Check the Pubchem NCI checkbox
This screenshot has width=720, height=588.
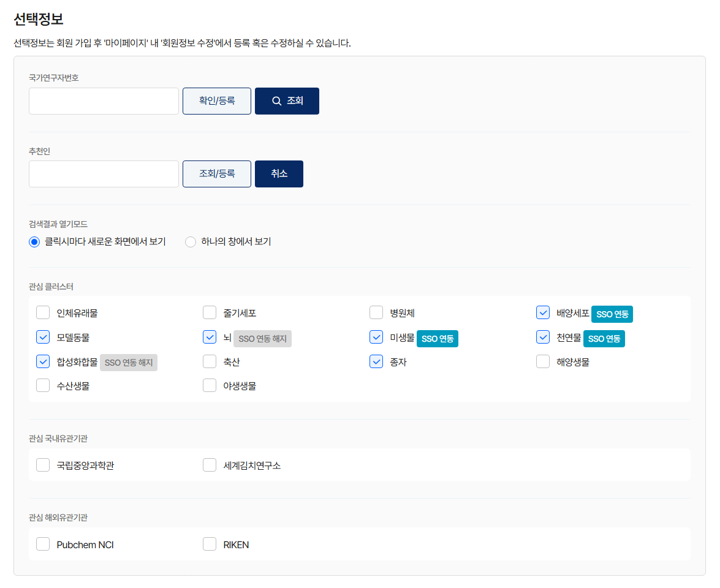coord(43,544)
